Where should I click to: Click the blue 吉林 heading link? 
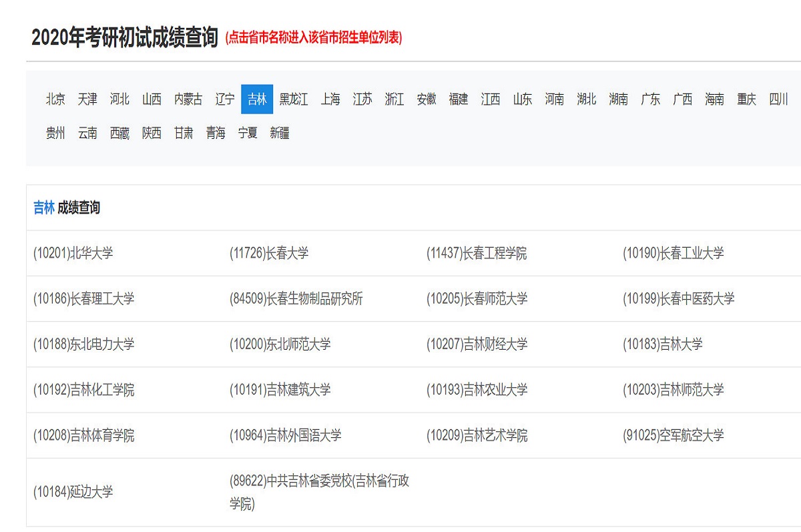[44, 208]
